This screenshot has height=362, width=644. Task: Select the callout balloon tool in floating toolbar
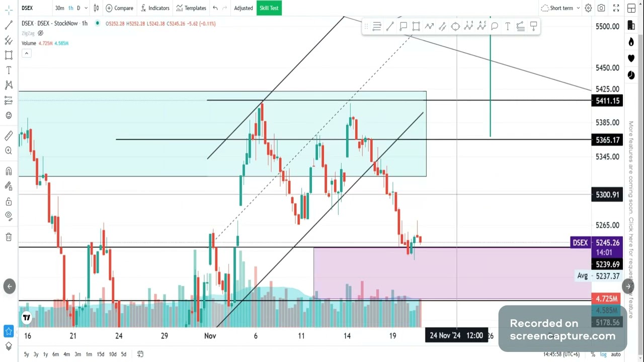click(x=495, y=27)
